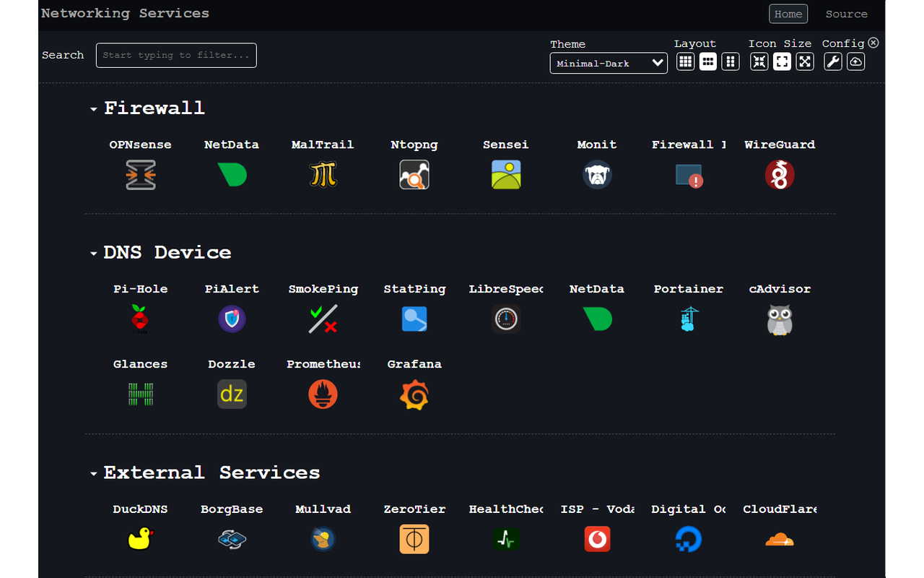Click the External Services heading
This screenshot has width=924, height=578.
[212, 473]
